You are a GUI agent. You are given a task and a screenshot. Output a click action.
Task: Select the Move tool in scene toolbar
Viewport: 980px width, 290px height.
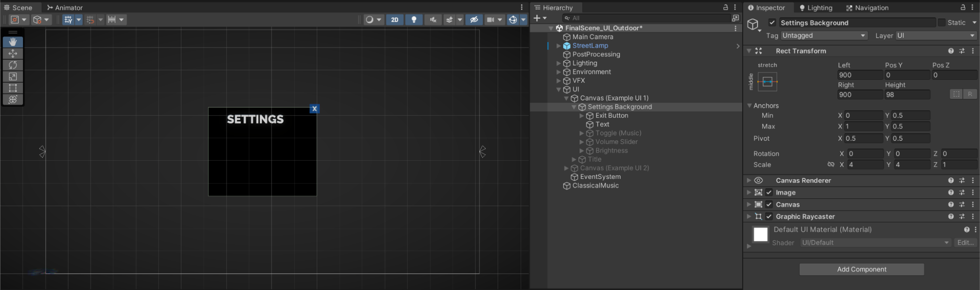(x=13, y=53)
